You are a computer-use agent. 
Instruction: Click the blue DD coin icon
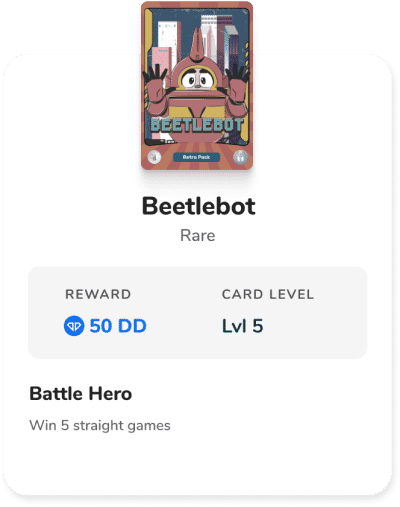tap(74, 326)
